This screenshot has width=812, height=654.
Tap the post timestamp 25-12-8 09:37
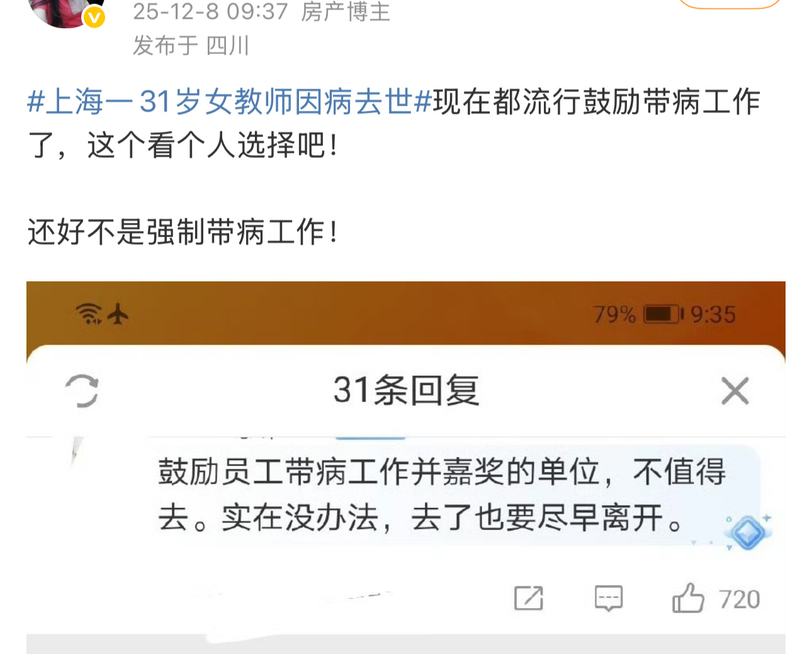tap(210, 12)
